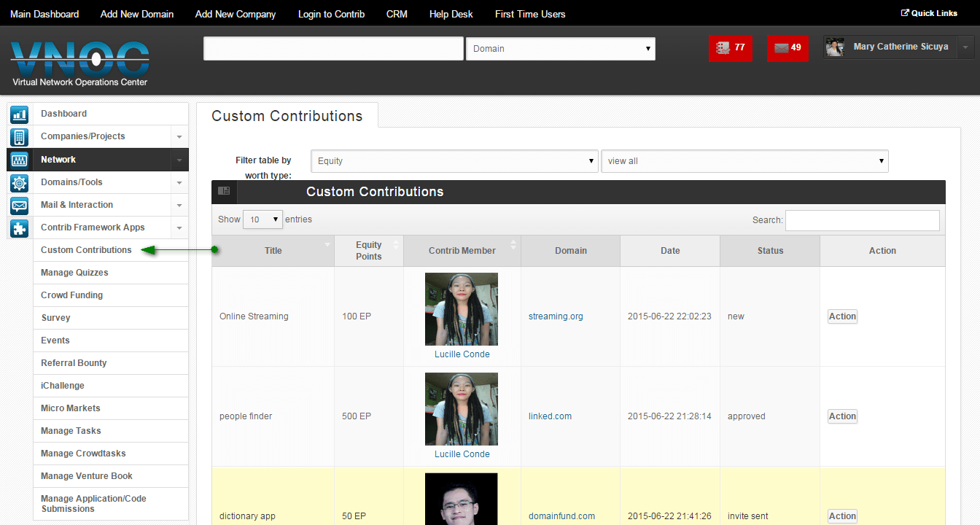Click the Mail & Interaction envelope icon
This screenshot has height=525, width=980.
[19, 205]
